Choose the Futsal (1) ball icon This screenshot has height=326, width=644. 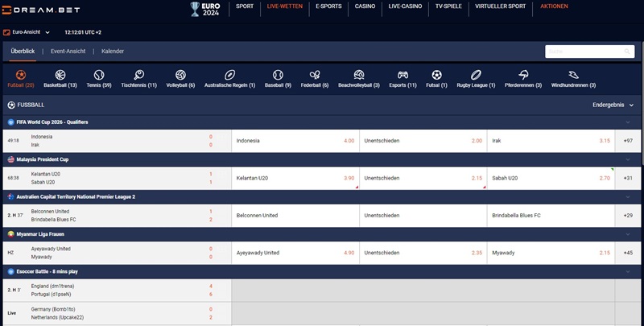click(x=436, y=75)
